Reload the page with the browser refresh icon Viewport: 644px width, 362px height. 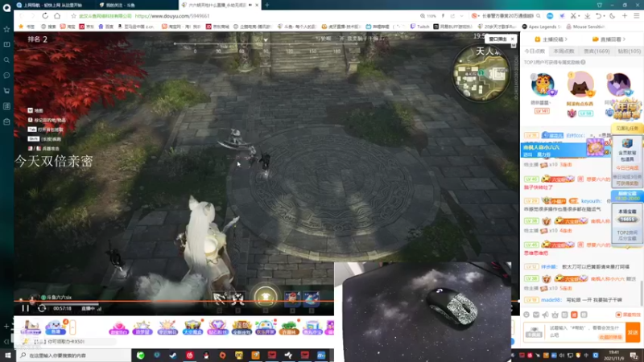click(45, 15)
